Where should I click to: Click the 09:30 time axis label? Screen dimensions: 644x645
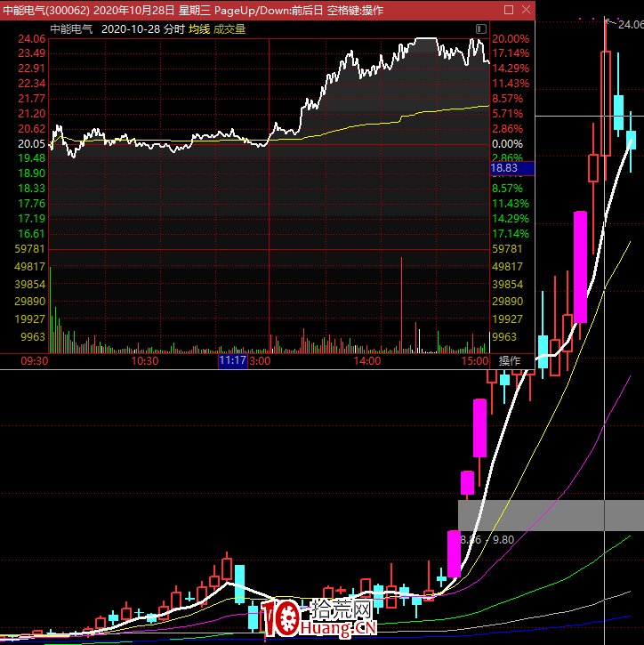[x=35, y=361]
